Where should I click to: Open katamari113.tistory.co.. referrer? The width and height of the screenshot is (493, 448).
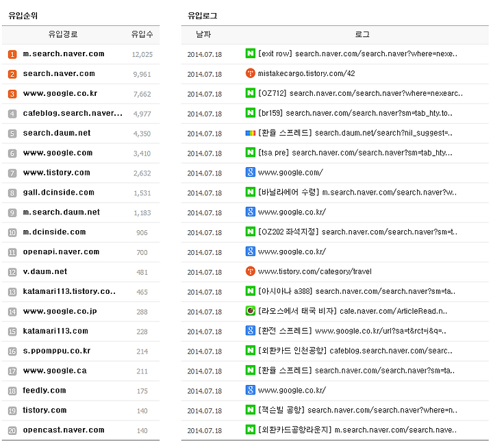coord(69,292)
